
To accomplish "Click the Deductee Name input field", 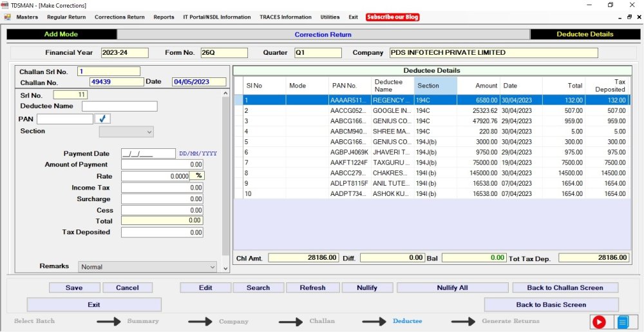I will pyautogui.click(x=119, y=106).
